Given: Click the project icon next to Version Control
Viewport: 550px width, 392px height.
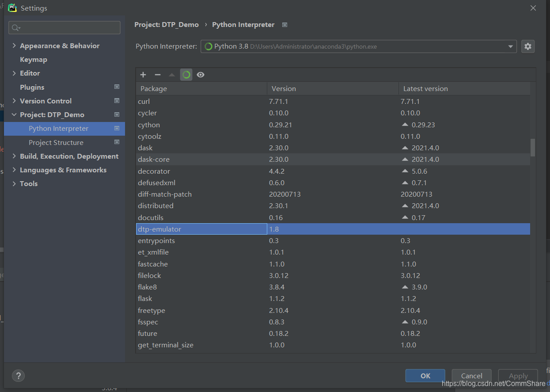Looking at the screenshot, I should [x=117, y=101].
